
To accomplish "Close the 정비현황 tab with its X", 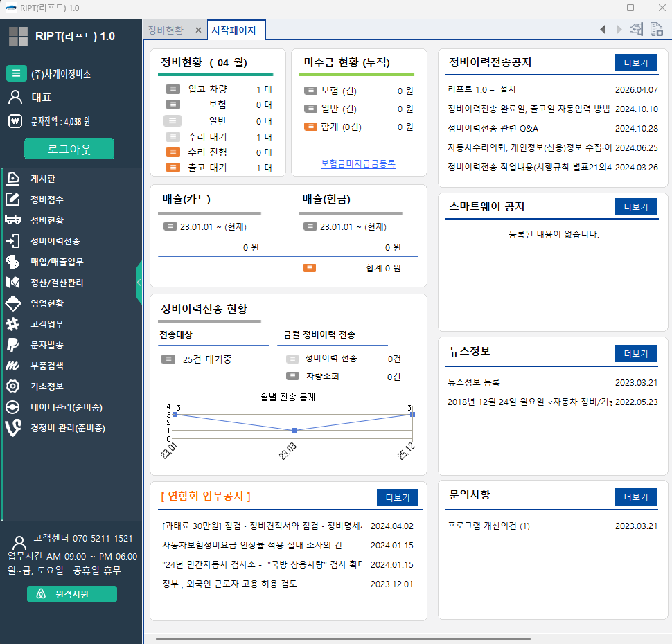I will tap(197, 30).
